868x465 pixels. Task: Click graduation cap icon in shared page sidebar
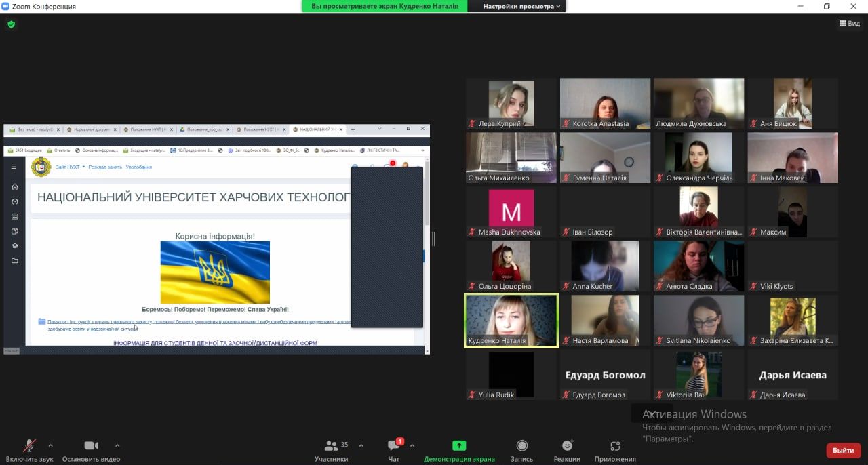pos(15,246)
